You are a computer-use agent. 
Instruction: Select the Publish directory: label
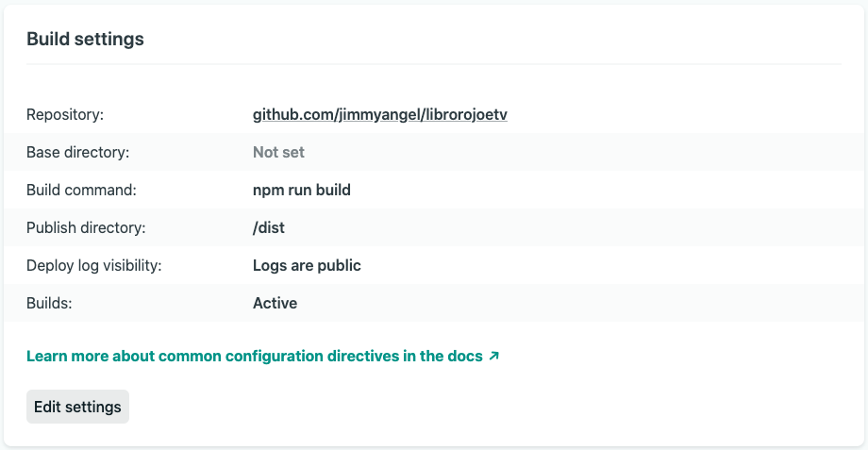pos(86,227)
